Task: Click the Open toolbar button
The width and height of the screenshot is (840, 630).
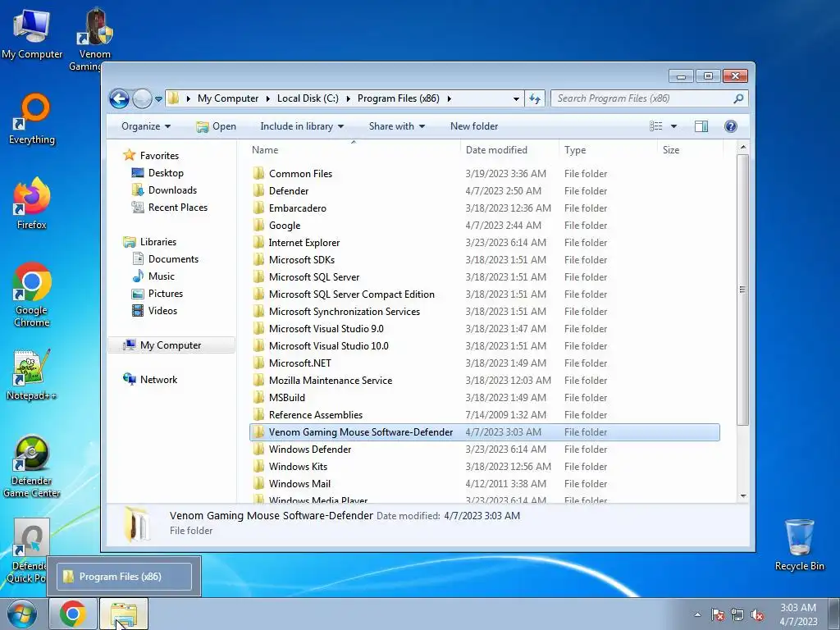Action: (216, 126)
